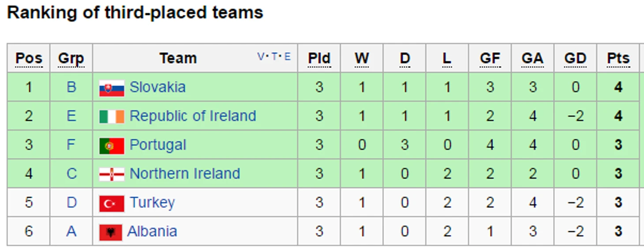Click the Slovakia flag icon

[x=112, y=88]
